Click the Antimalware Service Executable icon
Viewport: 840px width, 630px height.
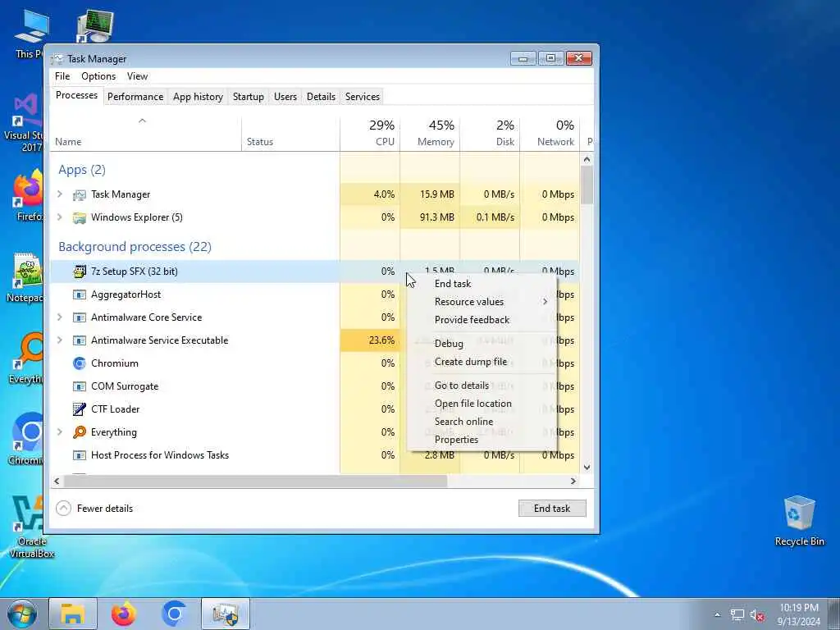click(x=80, y=340)
